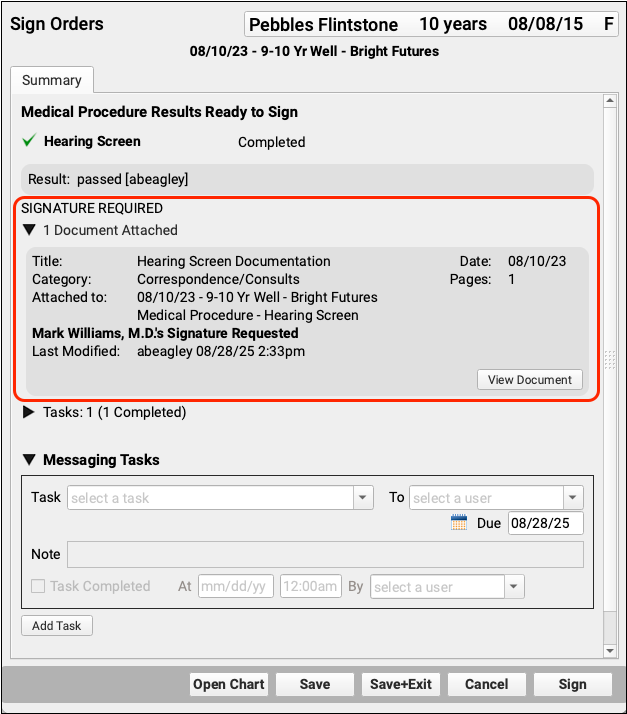Click the Open Chart button

point(229,684)
